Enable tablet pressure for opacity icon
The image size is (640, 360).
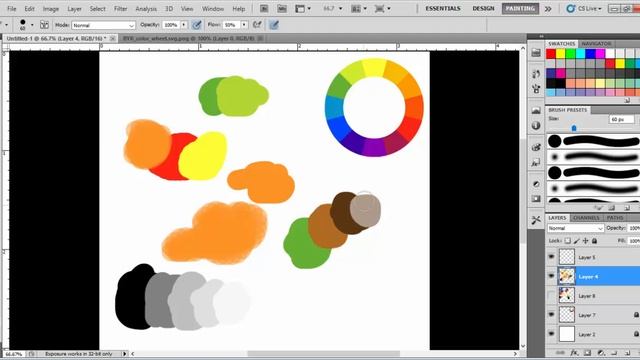point(197,25)
